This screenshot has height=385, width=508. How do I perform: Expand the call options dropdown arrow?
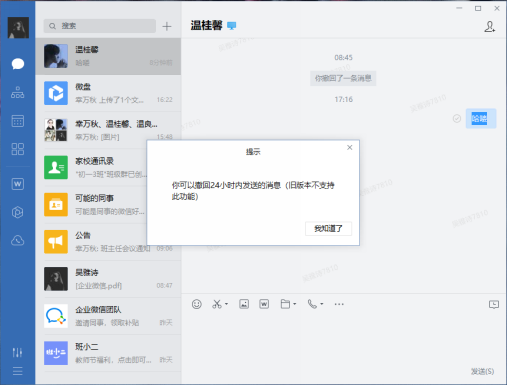click(x=322, y=304)
